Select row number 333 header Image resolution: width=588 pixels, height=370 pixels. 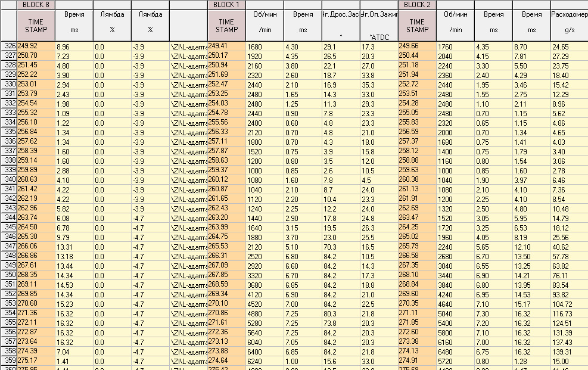[8, 113]
